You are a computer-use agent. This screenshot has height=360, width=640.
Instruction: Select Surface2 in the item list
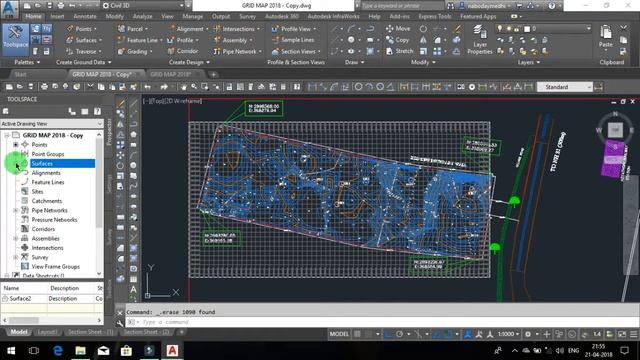[20, 299]
